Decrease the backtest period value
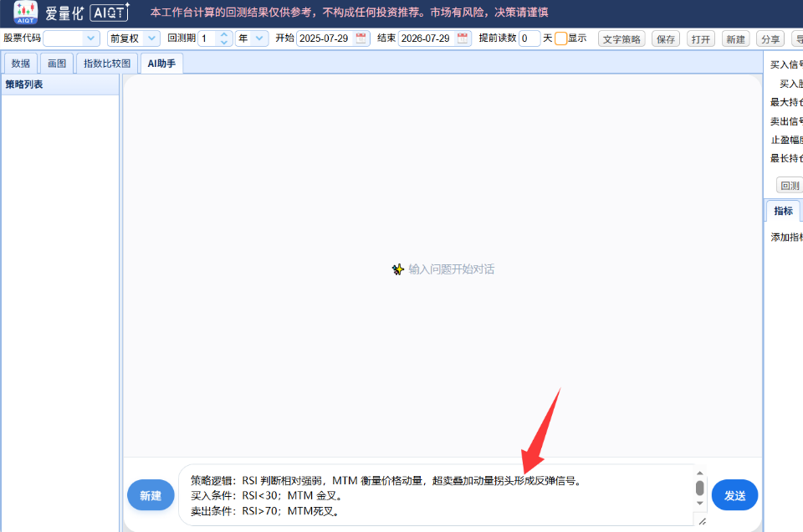This screenshot has width=803, height=532. click(224, 42)
